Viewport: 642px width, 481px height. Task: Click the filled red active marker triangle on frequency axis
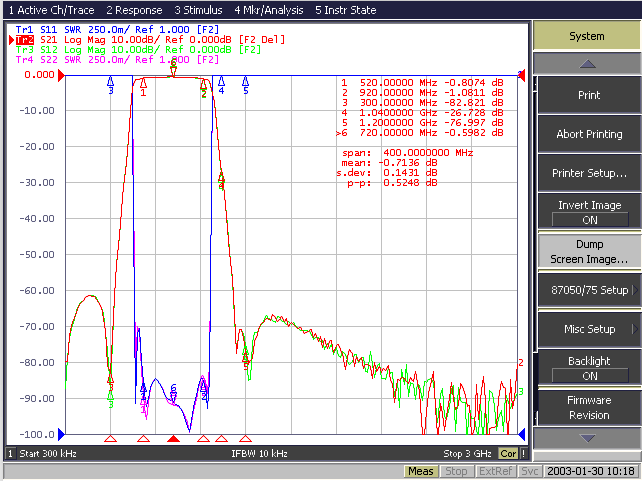pos(174,439)
